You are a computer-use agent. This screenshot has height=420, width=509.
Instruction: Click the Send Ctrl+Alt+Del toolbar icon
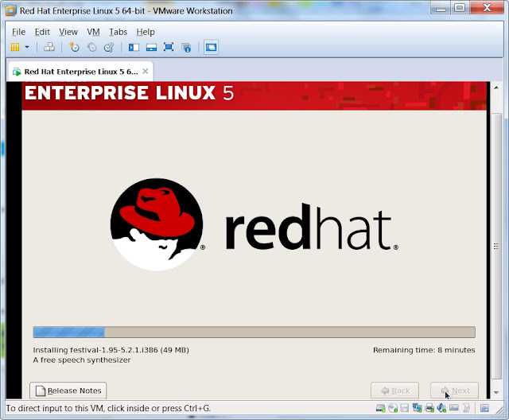49,48
